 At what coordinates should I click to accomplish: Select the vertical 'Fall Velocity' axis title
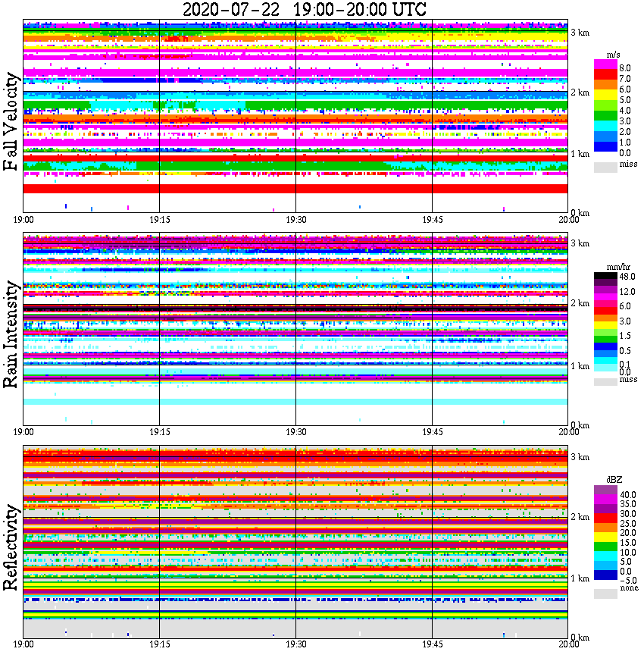pyautogui.click(x=11, y=121)
